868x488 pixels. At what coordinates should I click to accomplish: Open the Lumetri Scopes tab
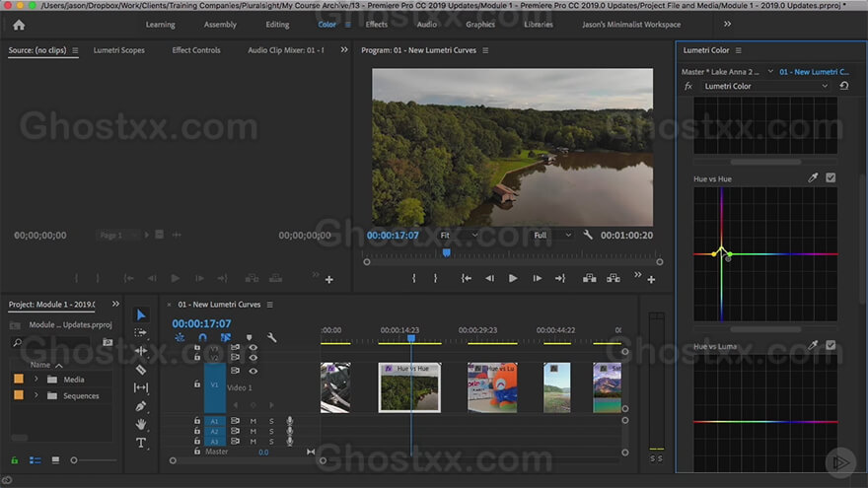coord(119,50)
